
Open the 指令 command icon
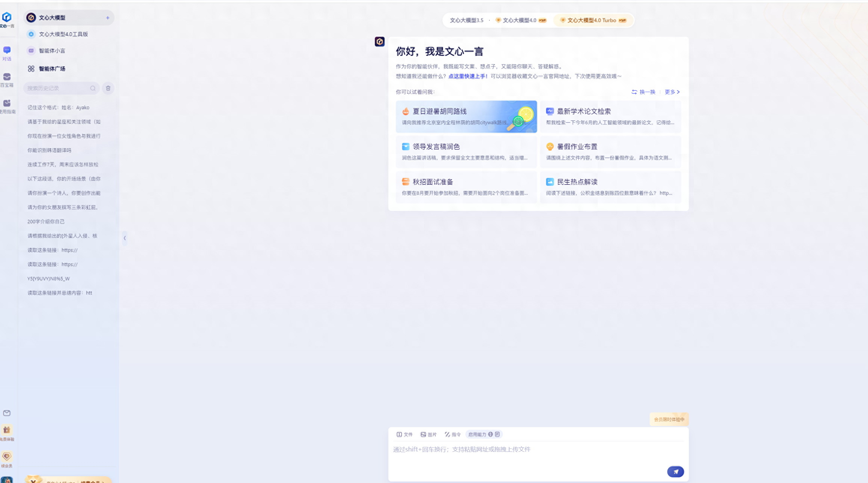tap(452, 434)
